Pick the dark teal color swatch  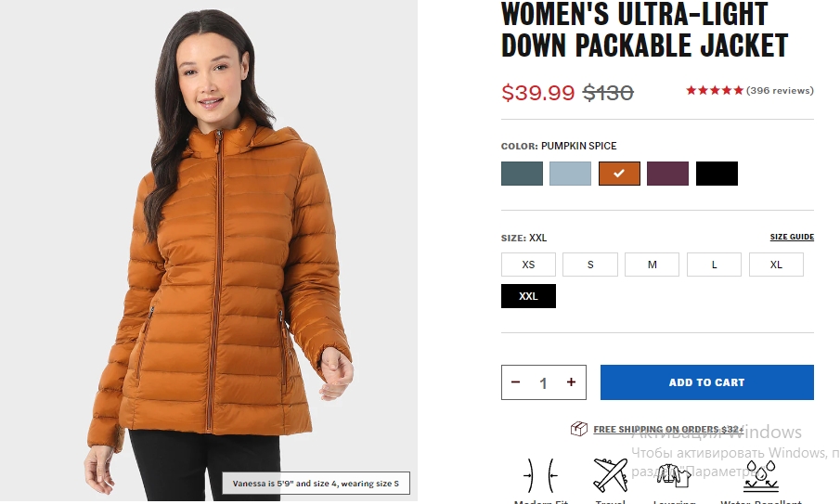coord(522,174)
